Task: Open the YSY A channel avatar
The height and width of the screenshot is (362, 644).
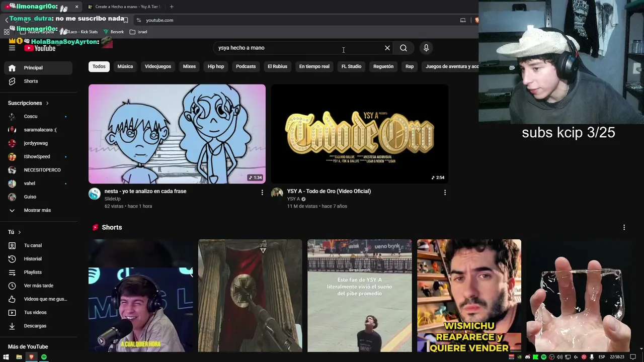Action: click(277, 194)
